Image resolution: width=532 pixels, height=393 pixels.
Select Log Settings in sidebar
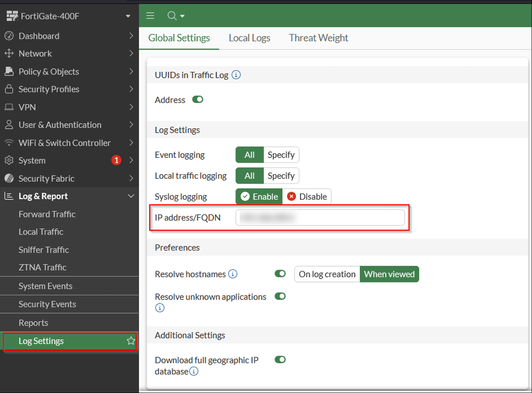[69, 341]
